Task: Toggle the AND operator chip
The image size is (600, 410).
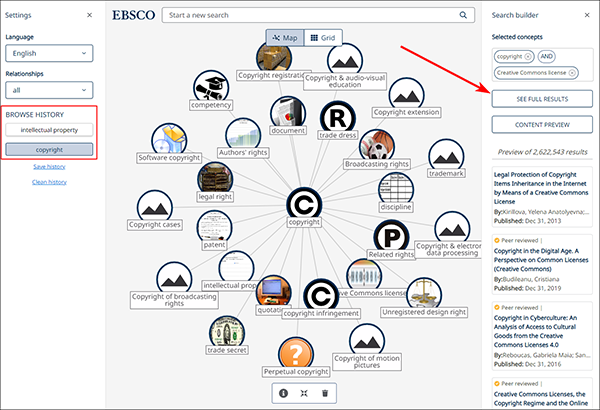Action: (x=546, y=57)
